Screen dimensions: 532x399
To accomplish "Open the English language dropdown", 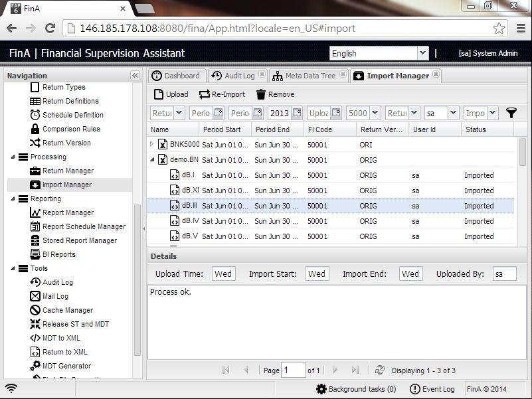I will click(x=422, y=52).
